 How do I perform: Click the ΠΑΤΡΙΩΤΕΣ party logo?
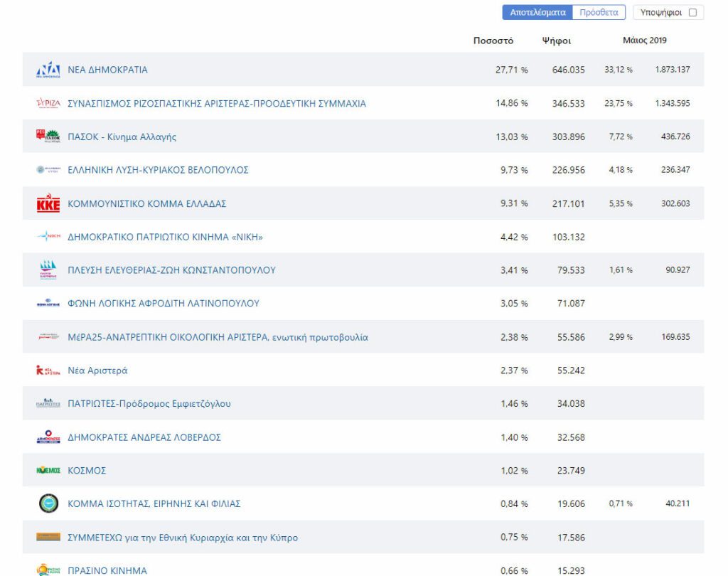[48, 403]
